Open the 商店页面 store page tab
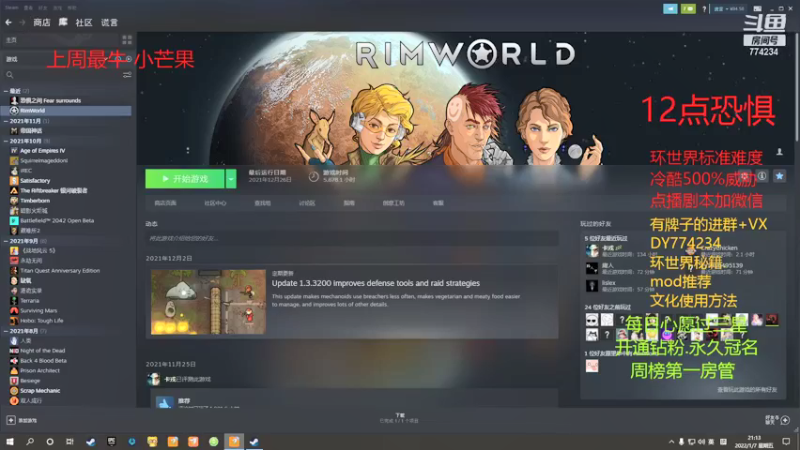800x450 pixels. point(165,203)
